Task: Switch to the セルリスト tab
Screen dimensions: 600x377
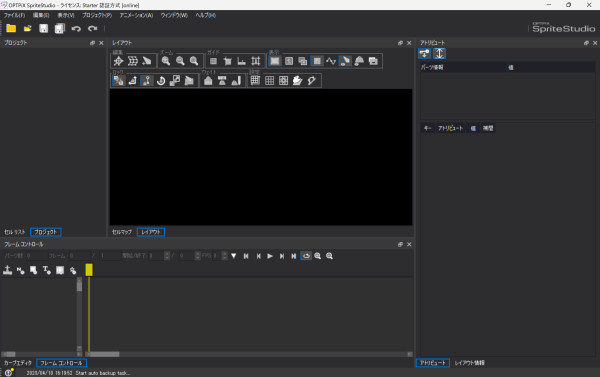Action: pyautogui.click(x=15, y=232)
